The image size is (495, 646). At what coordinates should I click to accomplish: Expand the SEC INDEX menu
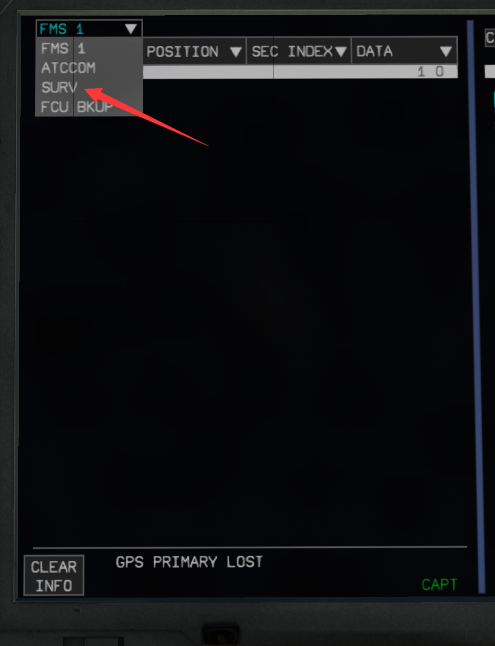pos(299,51)
